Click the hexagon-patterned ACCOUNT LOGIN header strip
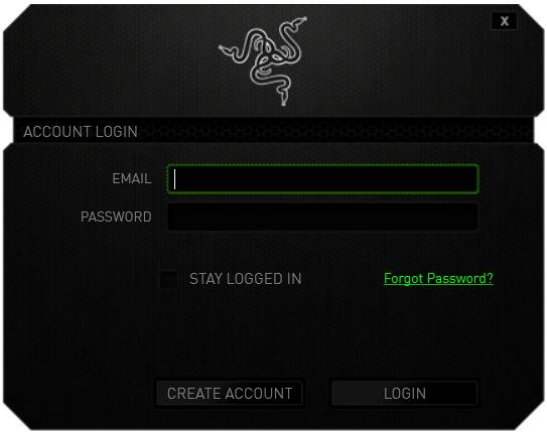Viewport: 547px width, 432px height. point(274,131)
